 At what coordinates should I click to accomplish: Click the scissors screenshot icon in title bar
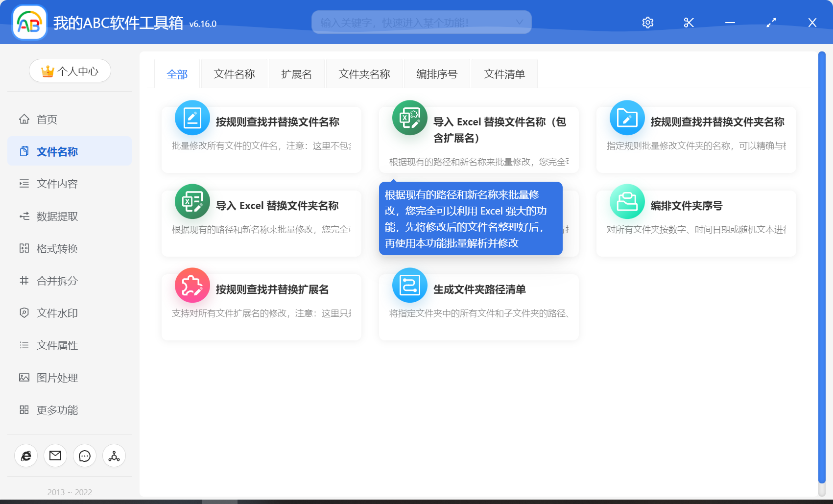(689, 22)
